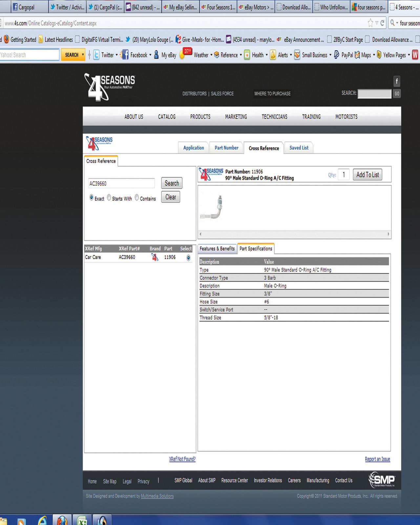Expand the Weather dropdown arrow
The image size is (420, 525).
[211, 55]
